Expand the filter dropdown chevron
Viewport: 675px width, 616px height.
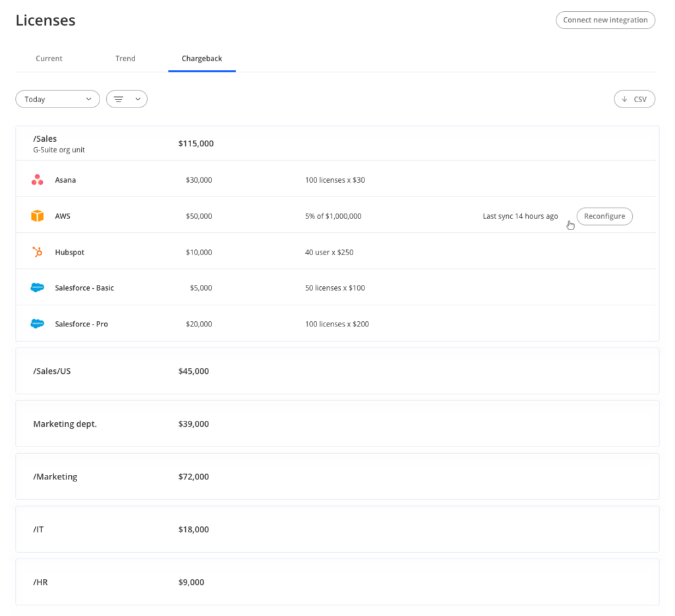pyautogui.click(x=138, y=99)
